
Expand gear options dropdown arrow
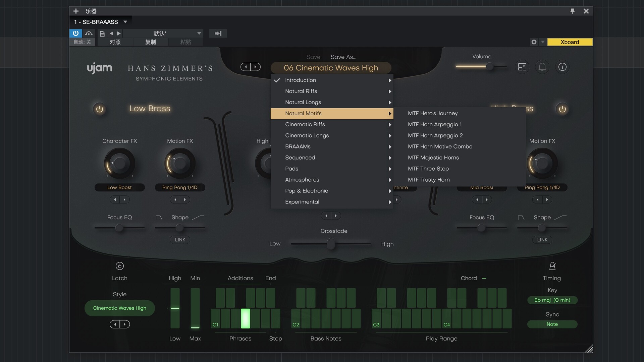pyautogui.click(x=542, y=42)
